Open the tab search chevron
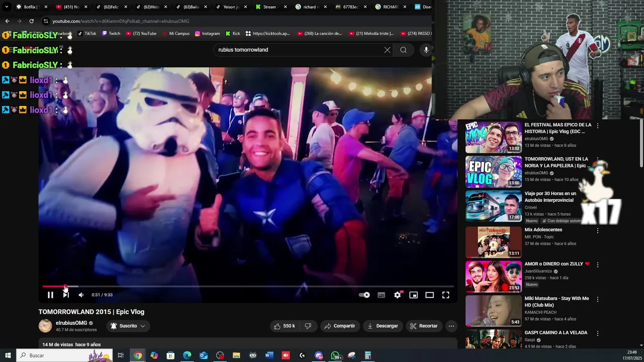Viewport: 644px width, 362px height. pyautogui.click(x=7, y=7)
